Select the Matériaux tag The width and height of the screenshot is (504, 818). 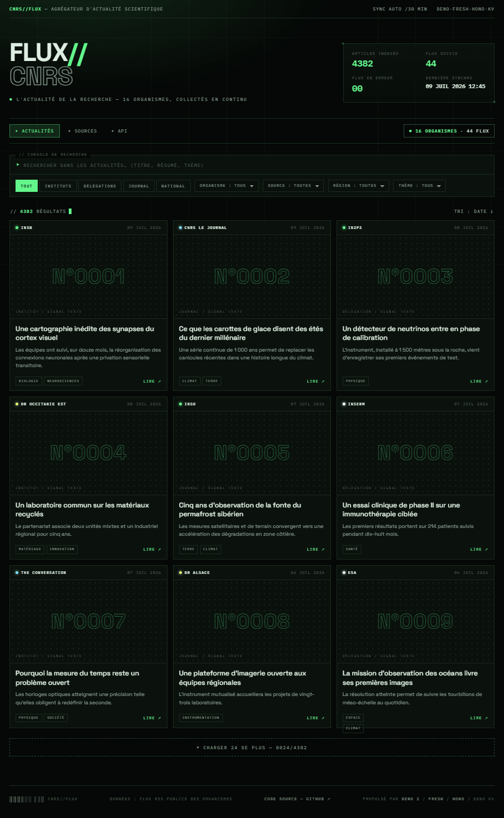coord(30,549)
